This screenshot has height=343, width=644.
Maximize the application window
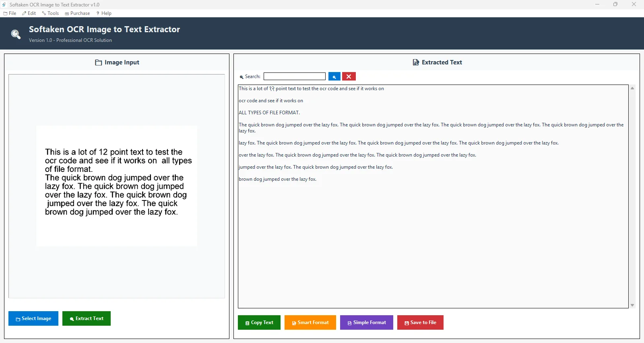[615, 4]
